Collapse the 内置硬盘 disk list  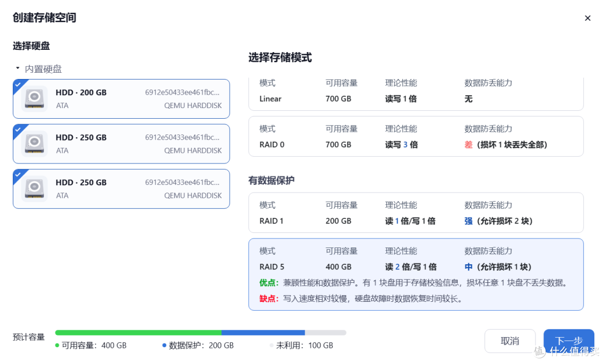click(x=17, y=68)
